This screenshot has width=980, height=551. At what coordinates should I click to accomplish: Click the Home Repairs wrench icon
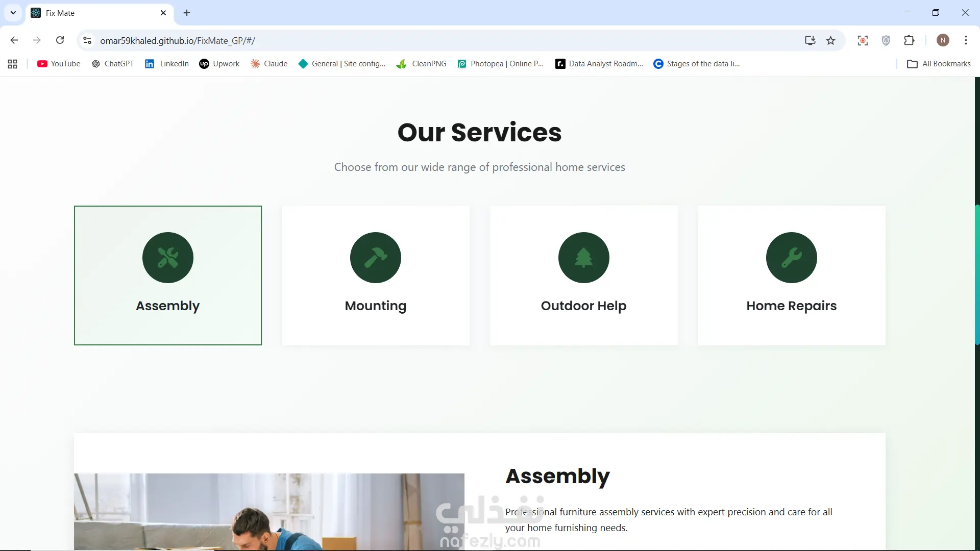point(792,258)
